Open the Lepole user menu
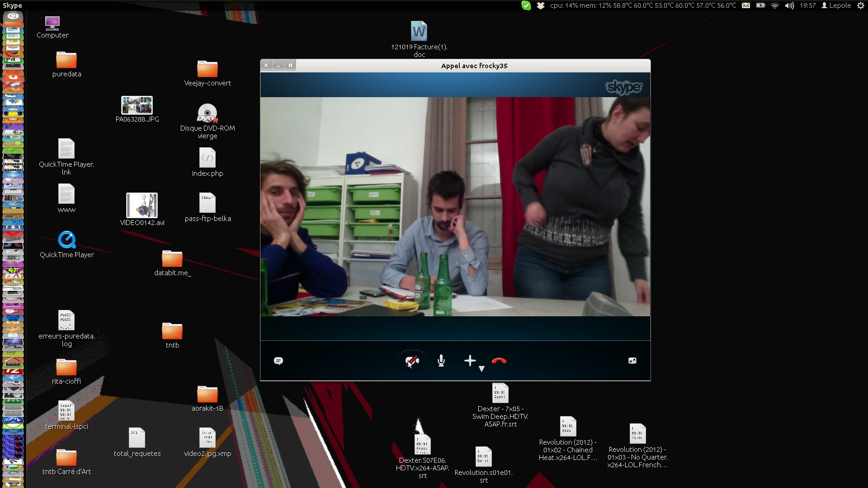 (836, 5)
